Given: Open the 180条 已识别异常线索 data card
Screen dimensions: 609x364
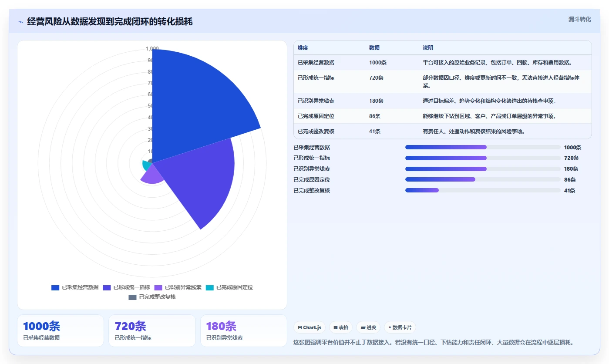Looking at the screenshot, I should (x=244, y=331).
